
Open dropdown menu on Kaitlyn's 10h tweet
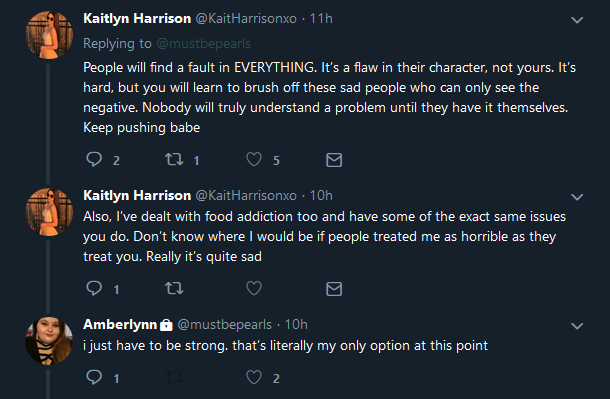click(577, 197)
